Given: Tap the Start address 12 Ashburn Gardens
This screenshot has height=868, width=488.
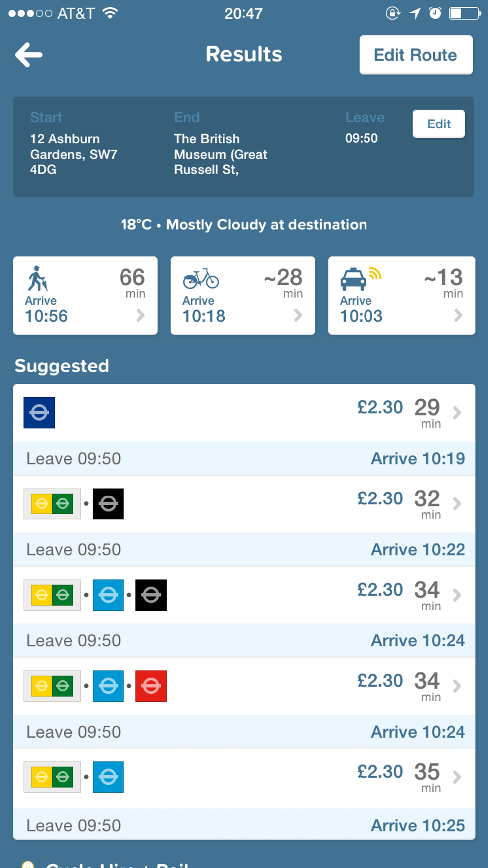Looking at the screenshot, I should [x=73, y=154].
